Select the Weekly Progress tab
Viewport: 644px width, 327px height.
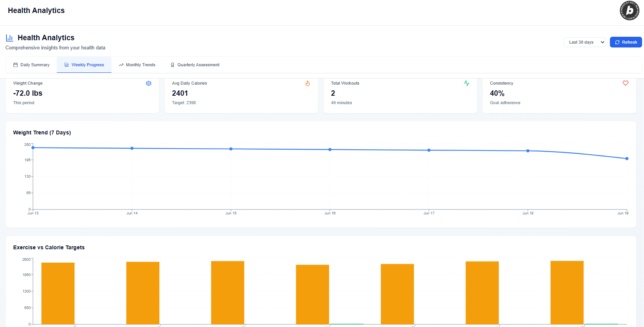coord(84,65)
